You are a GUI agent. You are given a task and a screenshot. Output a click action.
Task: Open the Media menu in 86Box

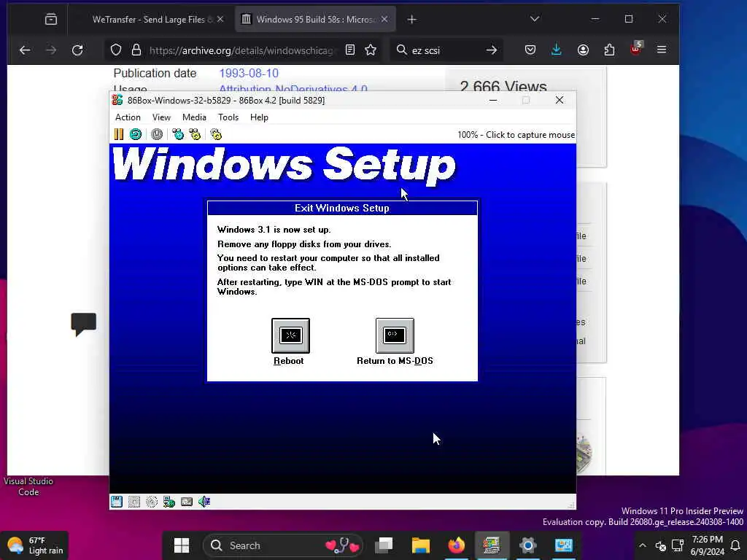tap(194, 117)
